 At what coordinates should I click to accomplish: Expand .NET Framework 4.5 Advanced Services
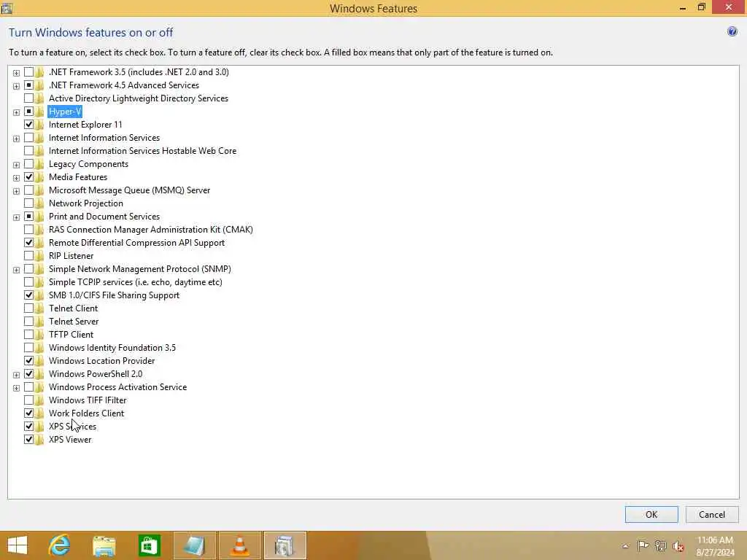(x=16, y=86)
